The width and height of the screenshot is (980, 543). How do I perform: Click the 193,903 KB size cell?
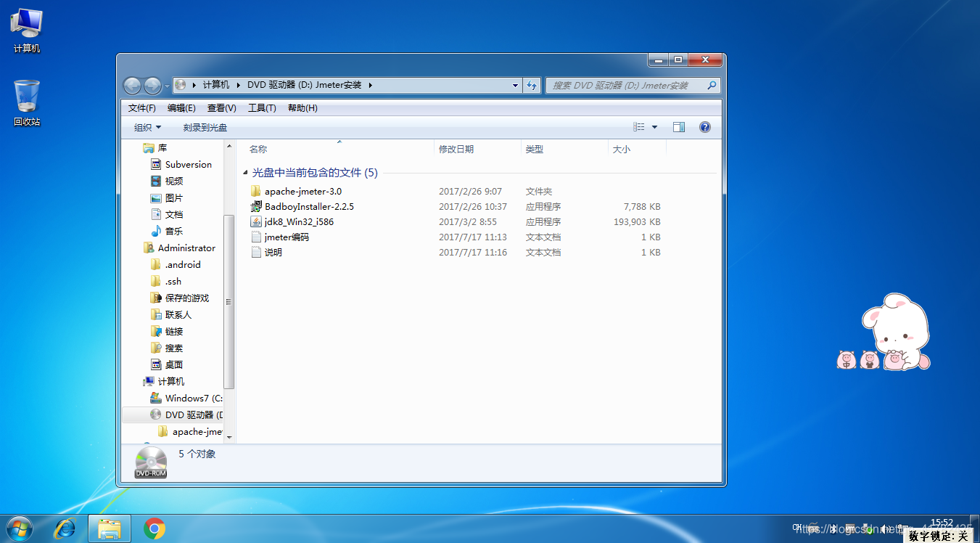tap(637, 221)
